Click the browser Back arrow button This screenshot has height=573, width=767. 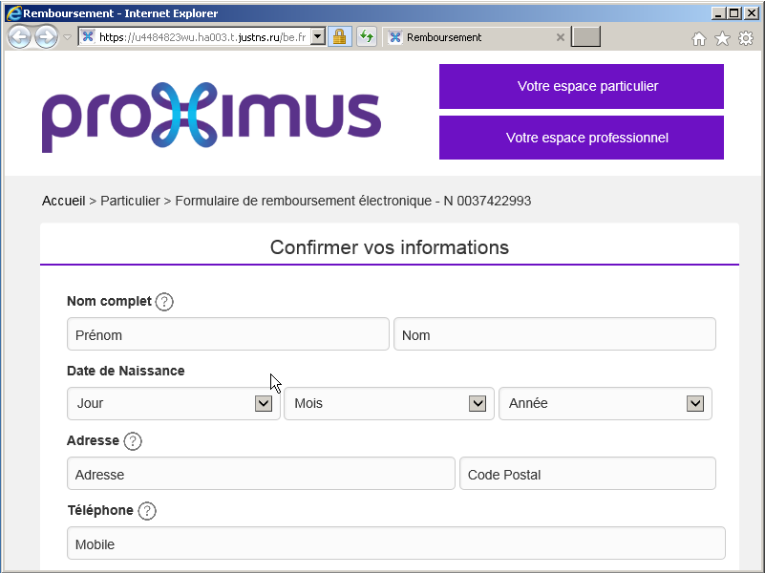(x=20, y=37)
